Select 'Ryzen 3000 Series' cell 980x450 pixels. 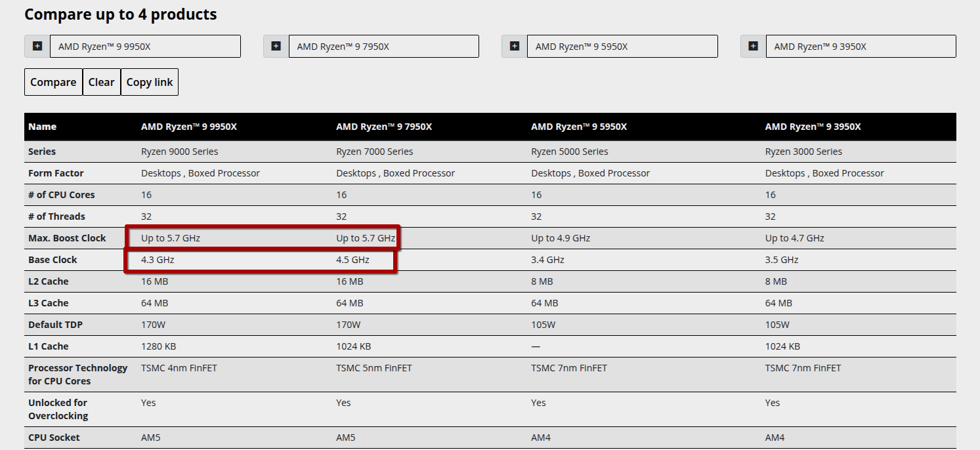804,152
